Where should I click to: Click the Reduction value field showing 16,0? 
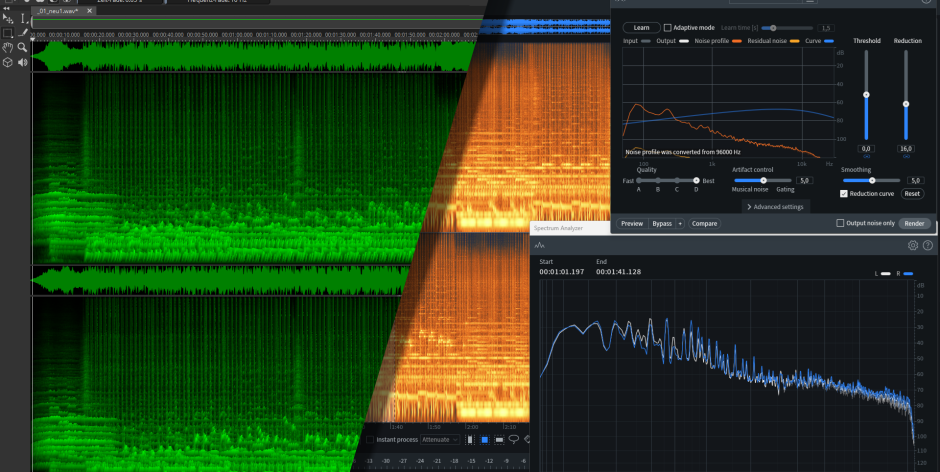(906, 148)
